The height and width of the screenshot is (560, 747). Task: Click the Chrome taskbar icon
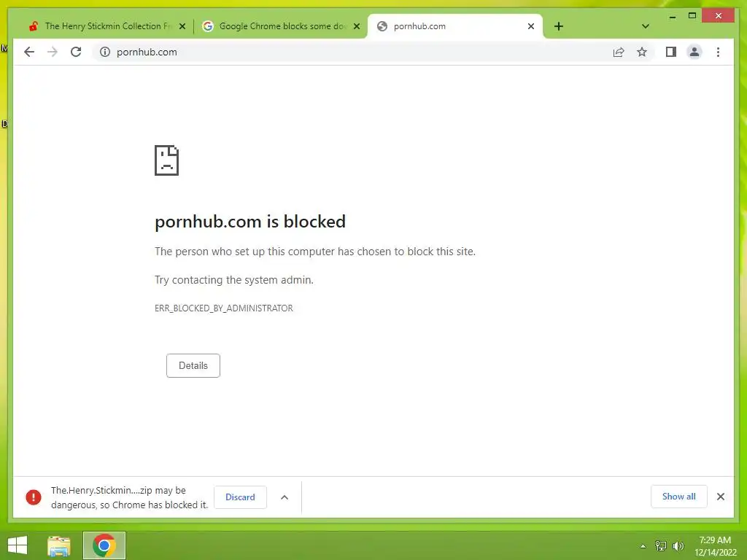104,545
